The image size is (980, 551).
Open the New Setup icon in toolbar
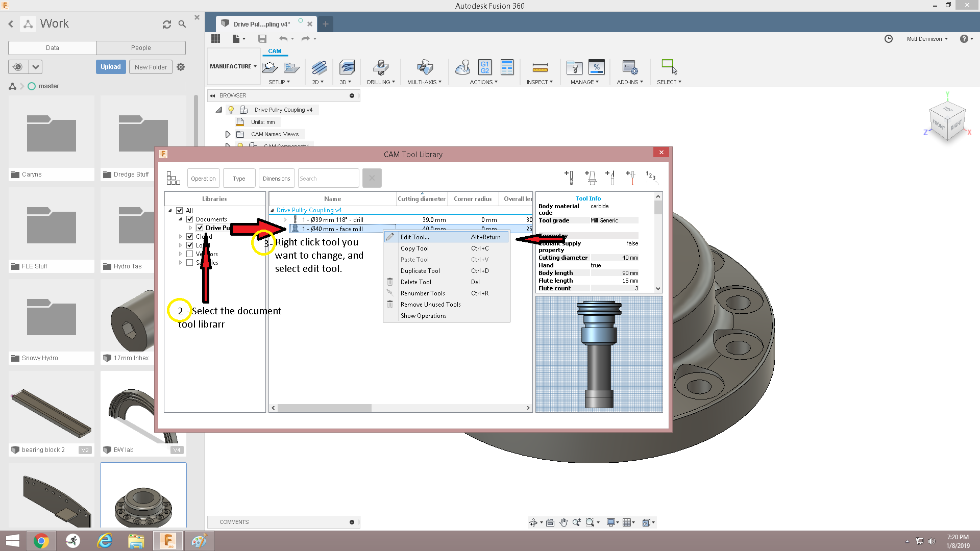click(269, 67)
